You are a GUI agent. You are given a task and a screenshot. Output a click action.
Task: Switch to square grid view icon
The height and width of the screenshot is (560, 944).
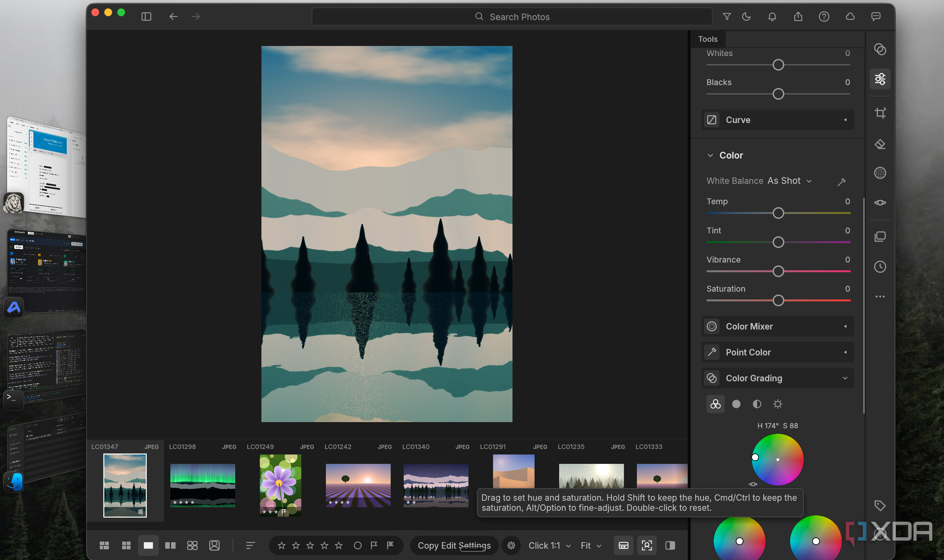(x=126, y=545)
